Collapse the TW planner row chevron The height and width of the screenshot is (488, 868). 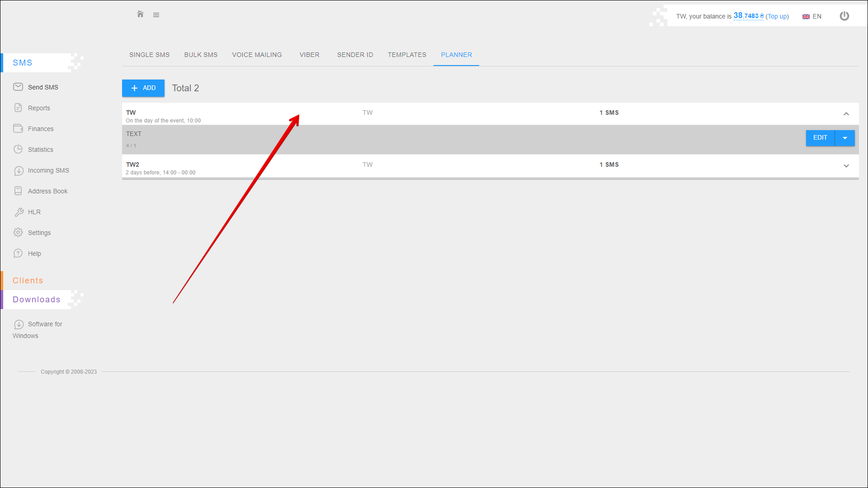click(x=846, y=114)
